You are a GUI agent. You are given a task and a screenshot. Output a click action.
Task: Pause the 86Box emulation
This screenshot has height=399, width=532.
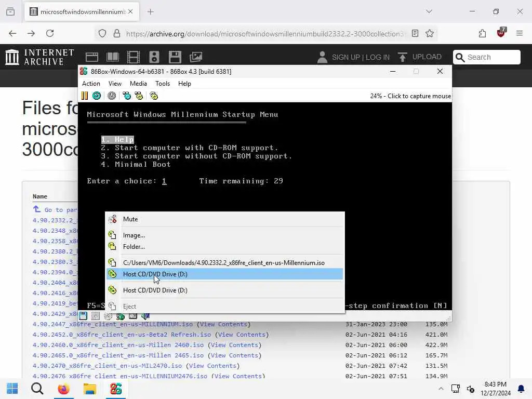coord(85,96)
